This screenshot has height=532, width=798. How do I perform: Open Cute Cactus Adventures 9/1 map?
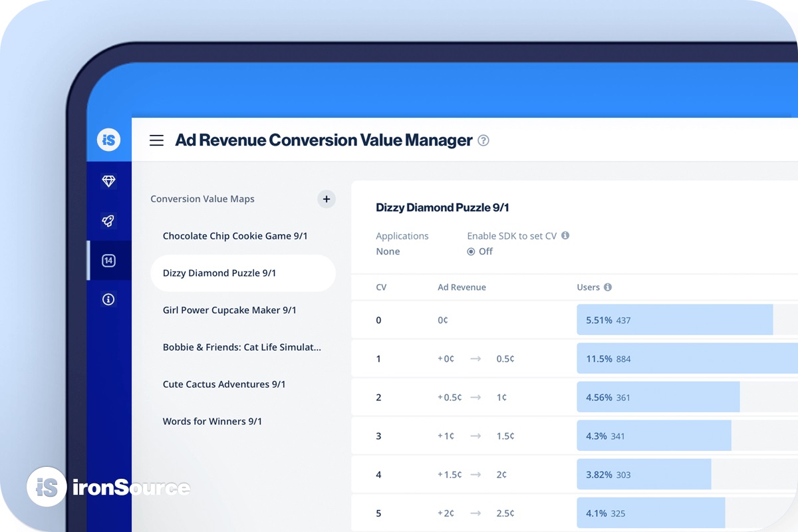tap(224, 384)
